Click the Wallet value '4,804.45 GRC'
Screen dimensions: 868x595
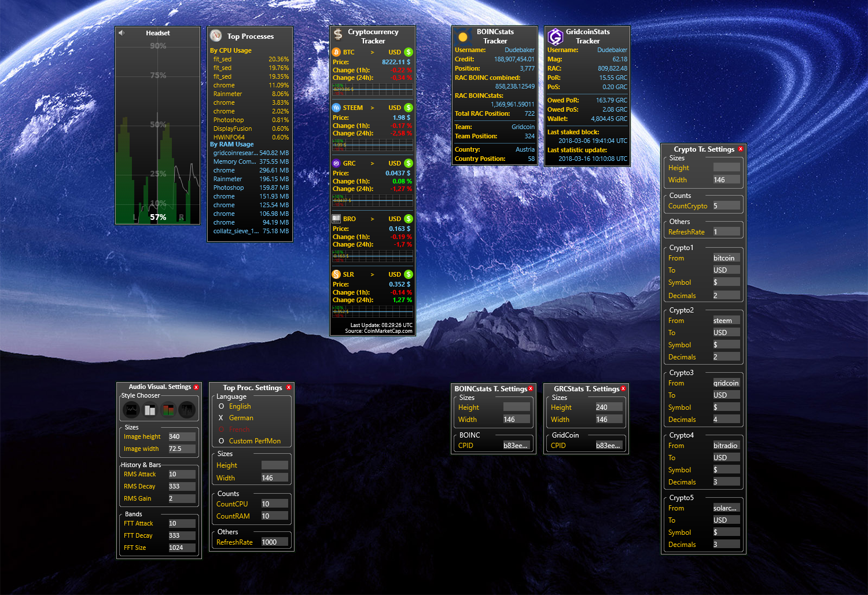point(609,119)
